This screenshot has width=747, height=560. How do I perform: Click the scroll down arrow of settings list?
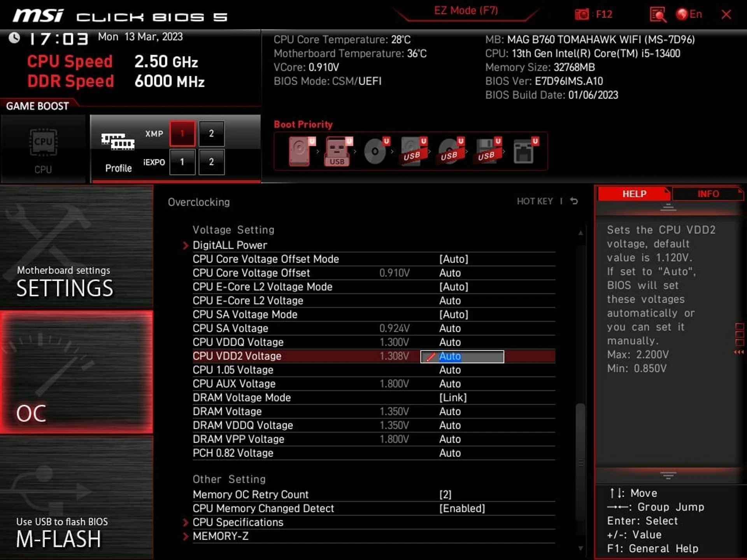(580, 548)
